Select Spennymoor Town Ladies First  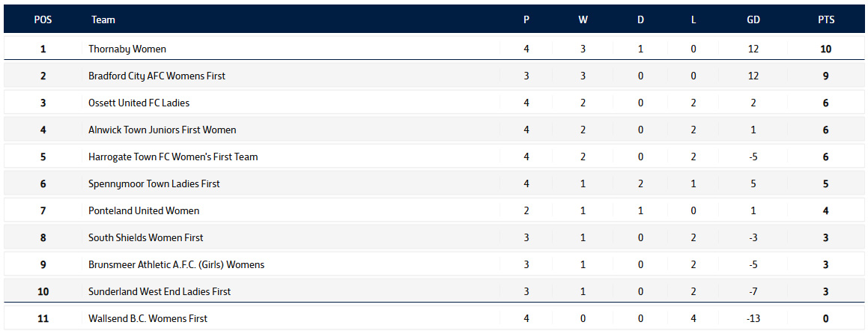coord(154,184)
